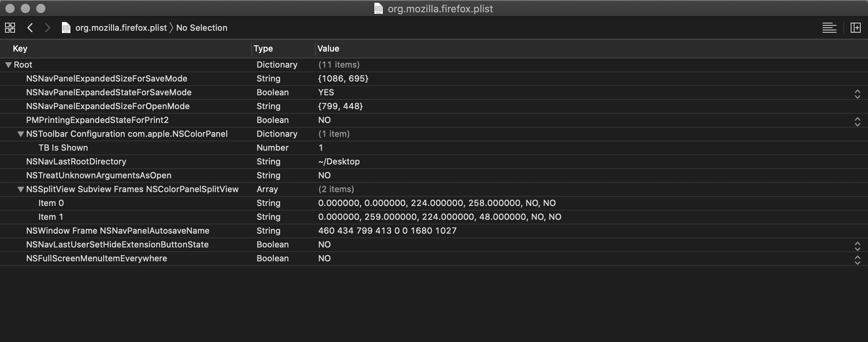Click the ~/Desktop value
This screenshot has width=868, height=342.
coord(339,161)
